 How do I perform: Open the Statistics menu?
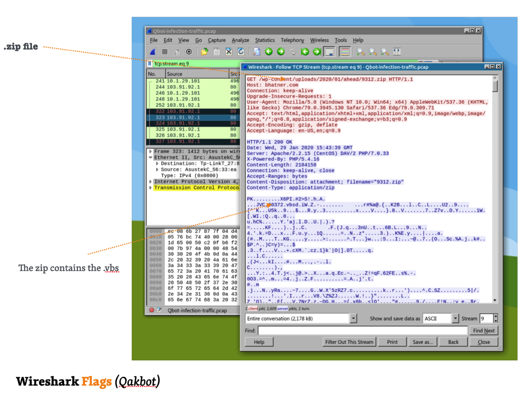[x=265, y=40]
